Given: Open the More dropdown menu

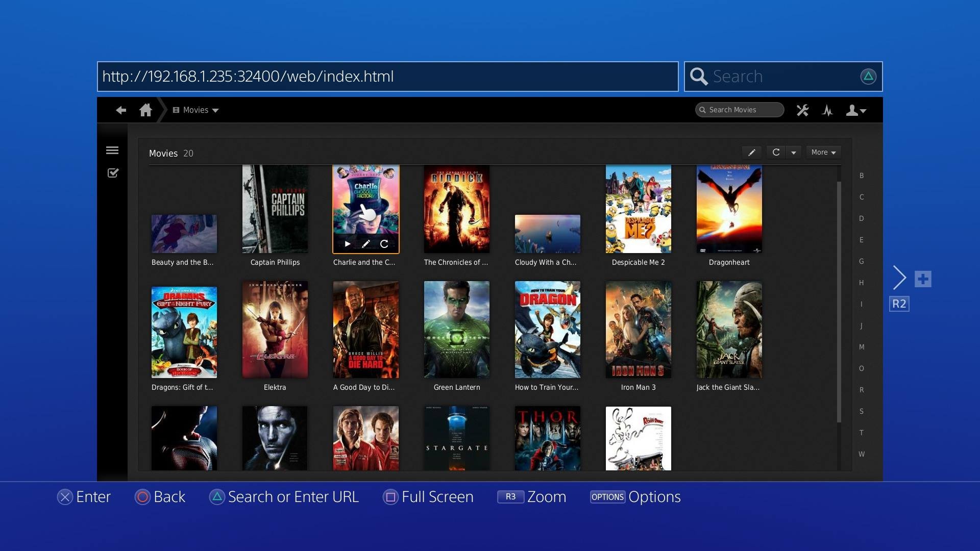Looking at the screenshot, I should (x=822, y=152).
